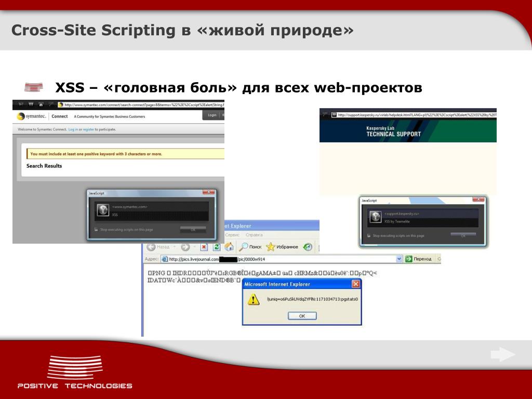The width and height of the screenshot is (532, 399).
Task: Click the page icon in the IE address bar
Action: click(x=165, y=259)
